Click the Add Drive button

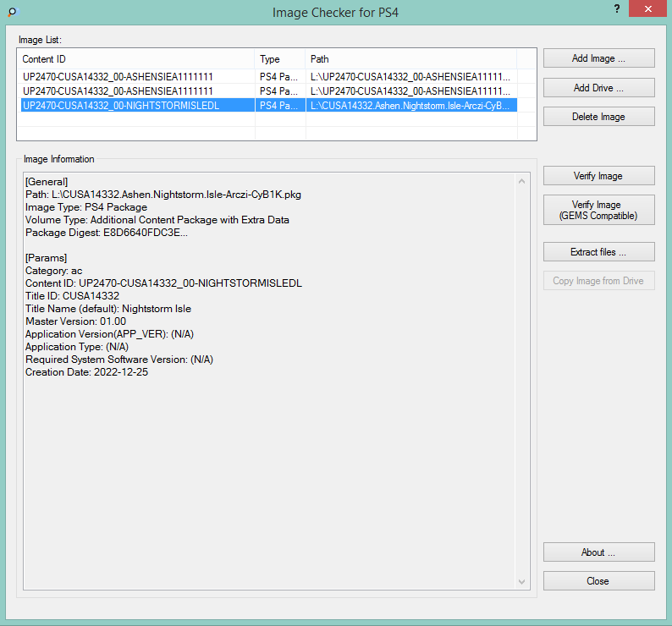click(598, 88)
